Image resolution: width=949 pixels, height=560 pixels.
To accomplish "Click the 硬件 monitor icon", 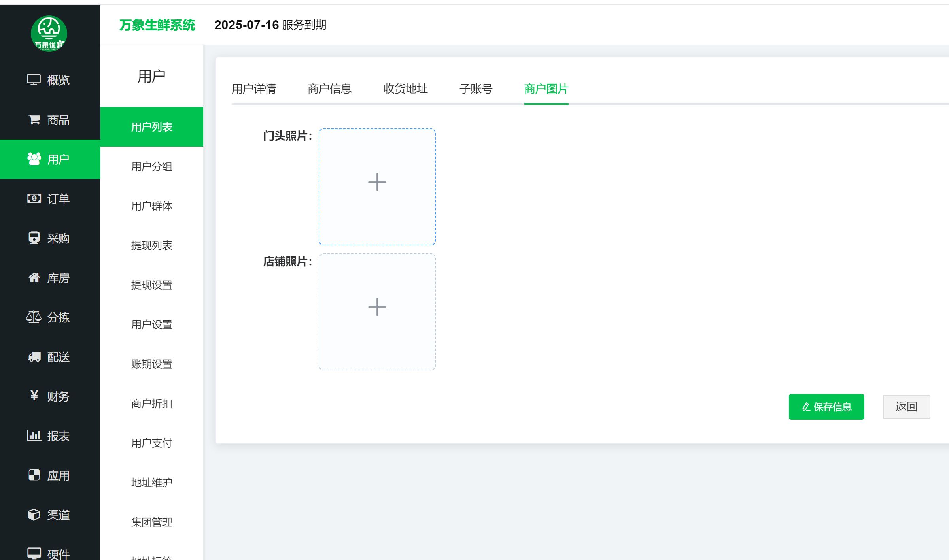I will coord(34,553).
